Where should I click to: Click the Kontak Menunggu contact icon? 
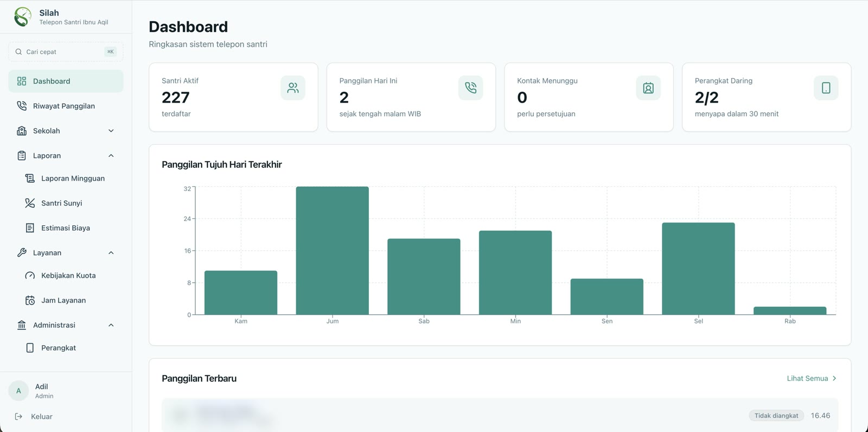coord(648,88)
